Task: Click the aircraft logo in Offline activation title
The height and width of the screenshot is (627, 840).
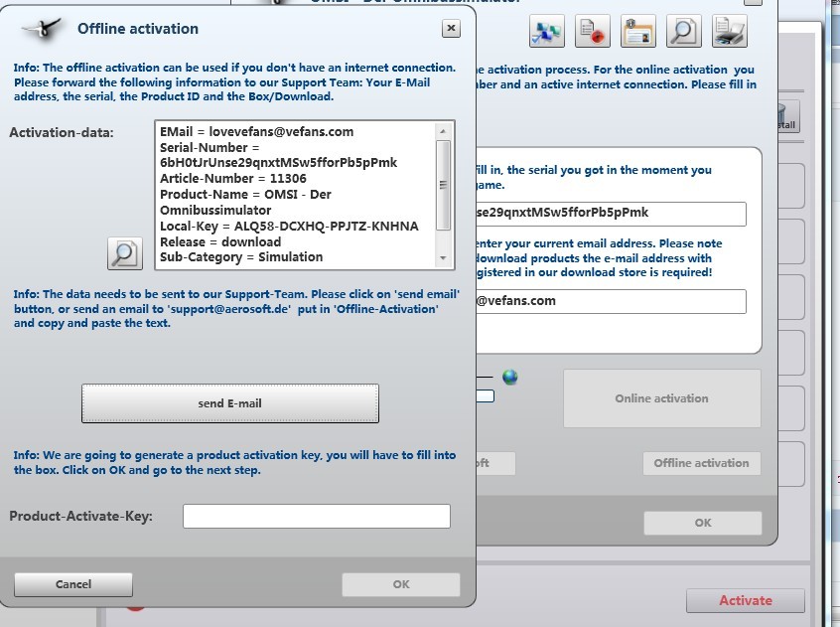Action: 42,28
